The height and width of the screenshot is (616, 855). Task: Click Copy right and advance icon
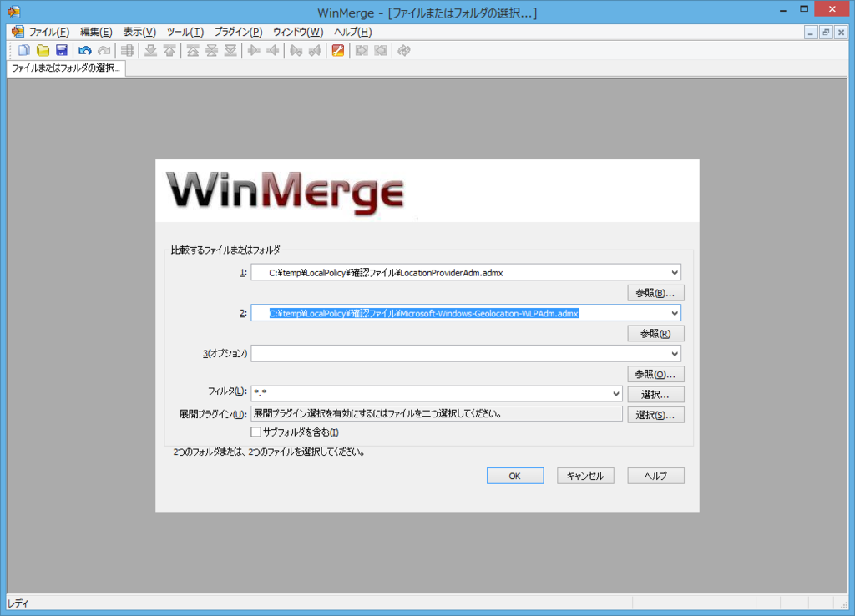(x=296, y=51)
